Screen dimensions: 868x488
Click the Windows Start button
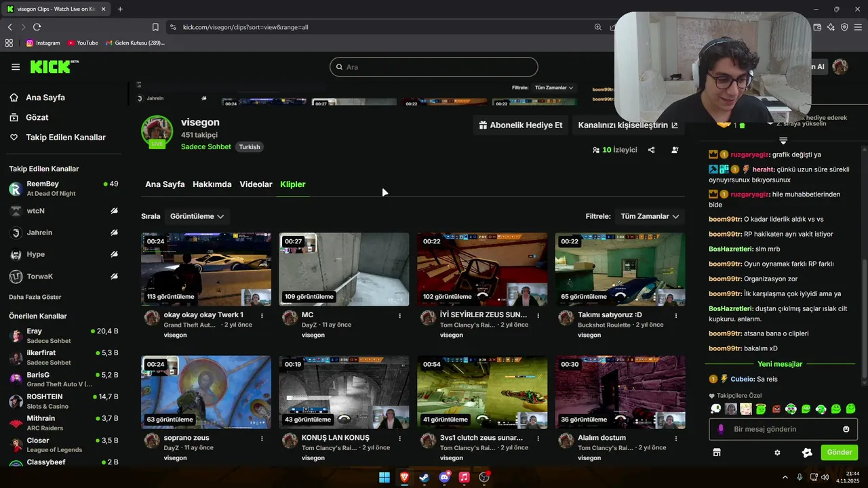click(x=384, y=477)
